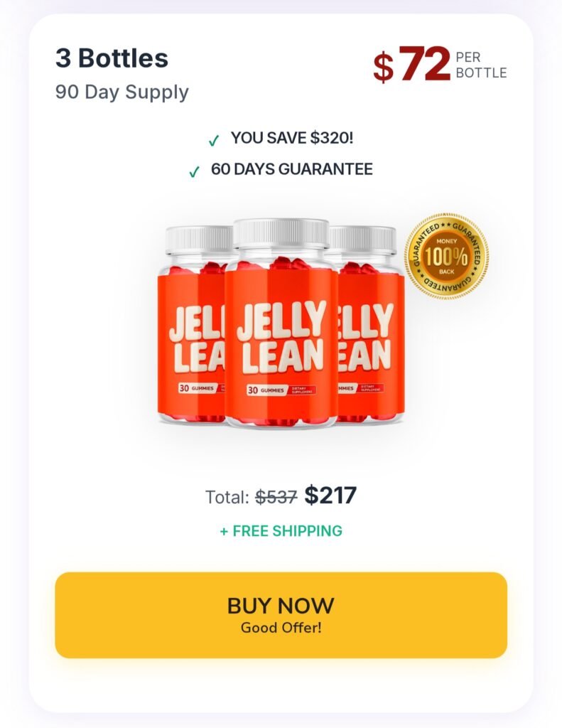Click the 30 GUMMIES label on center bottle
Screen dimensions: 562x728
coord(266,390)
